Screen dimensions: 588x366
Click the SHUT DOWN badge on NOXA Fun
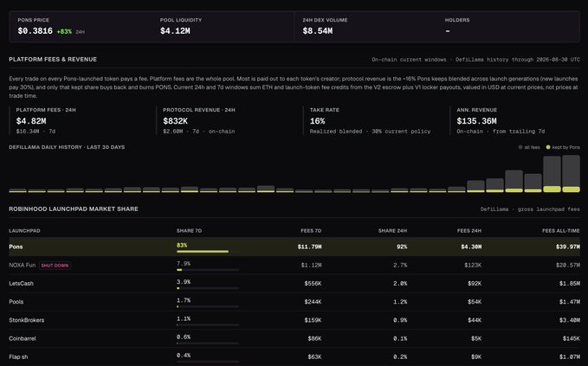pos(55,266)
